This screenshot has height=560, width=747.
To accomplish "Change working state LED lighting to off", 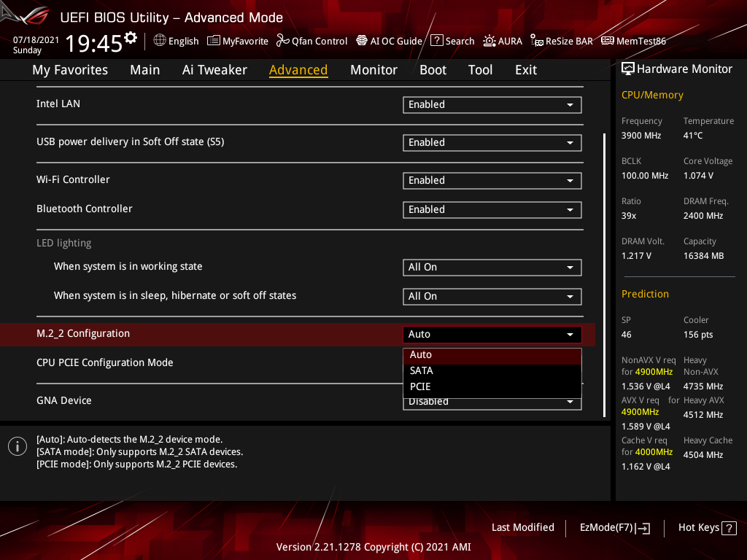I will (492, 267).
